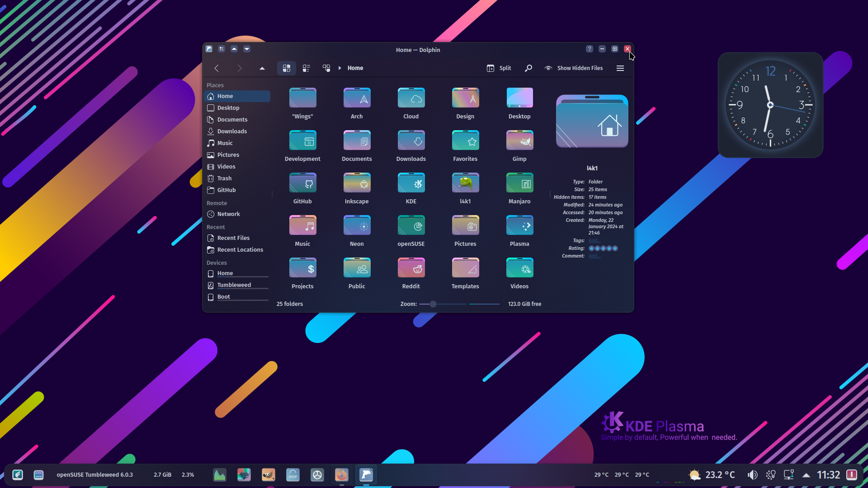Open the volume control in tray
The width and height of the screenshot is (868, 488).
[752, 475]
